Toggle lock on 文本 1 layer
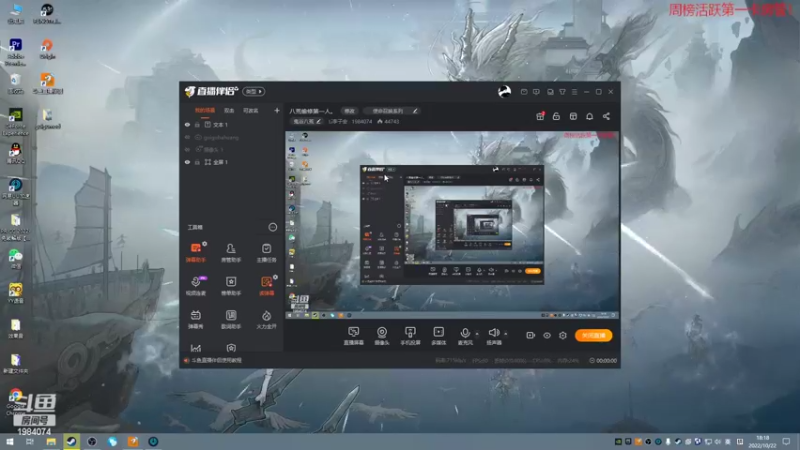The width and height of the screenshot is (800, 450). pos(197,124)
